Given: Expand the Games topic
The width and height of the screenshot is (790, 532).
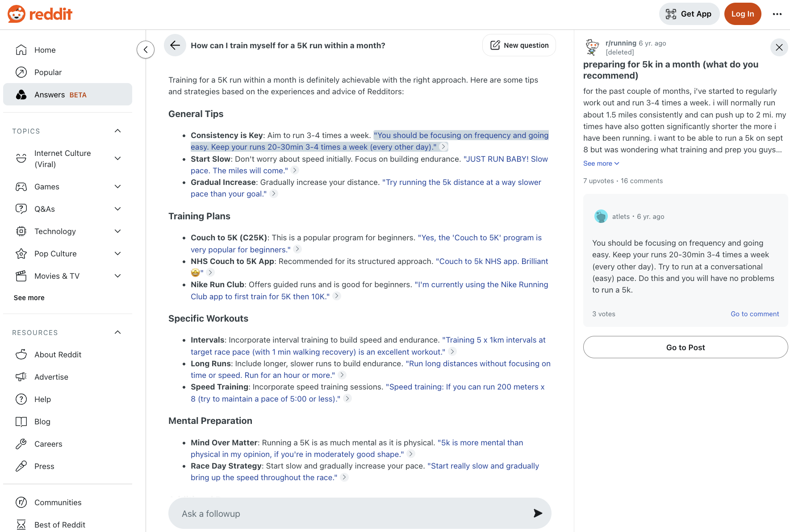Looking at the screenshot, I should [x=118, y=187].
